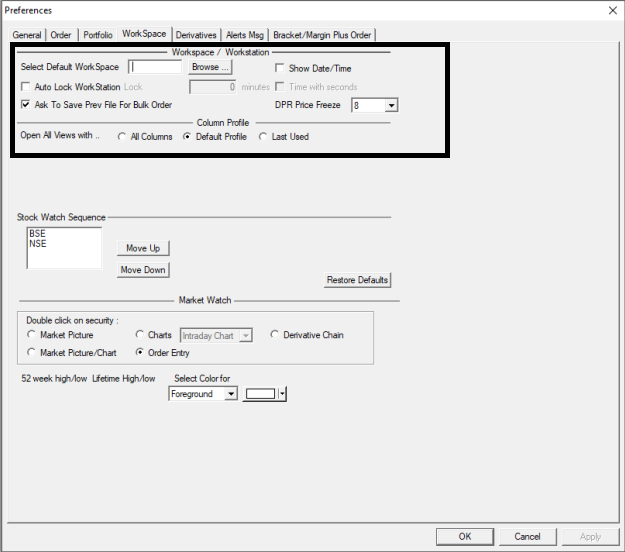Screen dimensions: 625x552
Task: Click the Browse button for workspace
Action: click(211, 68)
